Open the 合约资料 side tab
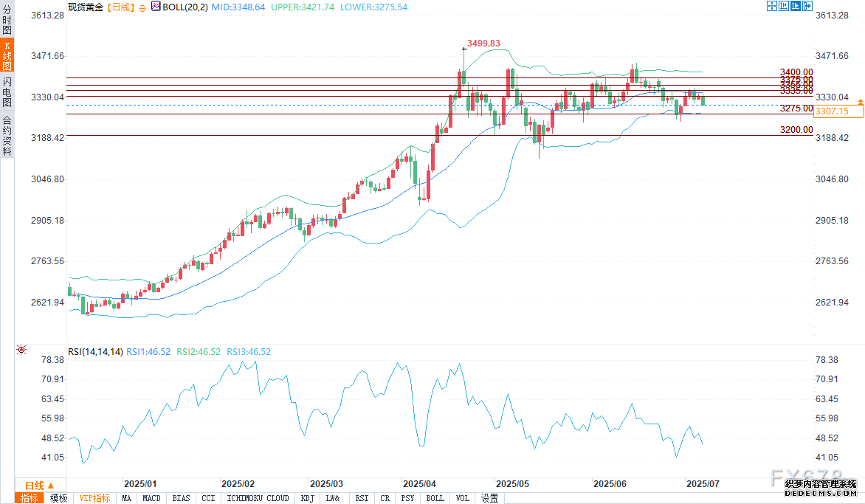The height and width of the screenshot is (504, 865). pos(7,136)
